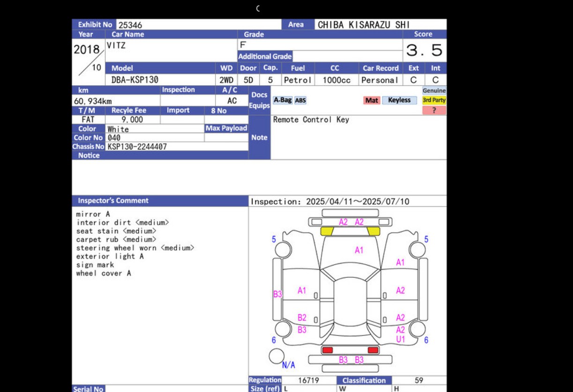This screenshot has height=392, width=573.
Task: Click the color value White
Action: point(118,129)
